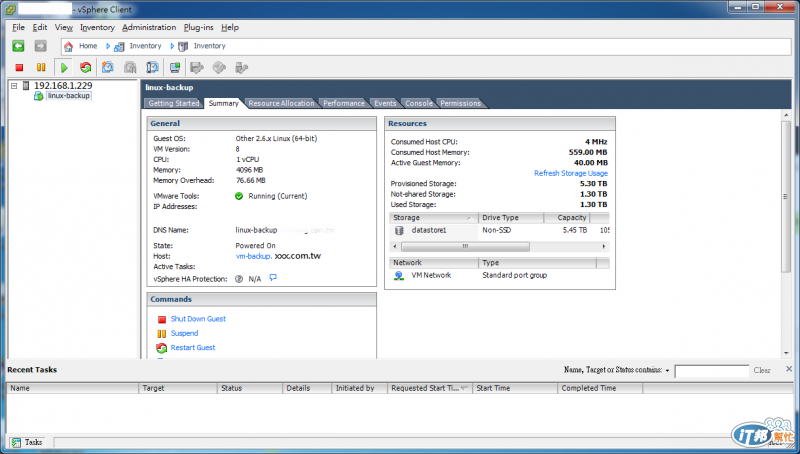Click the Suspend command link
The image size is (800, 454).
click(x=184, y=333)
